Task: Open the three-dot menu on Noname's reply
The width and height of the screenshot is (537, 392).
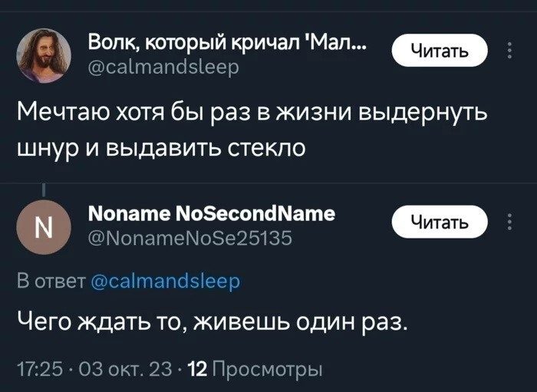Action: pyautogui.click(x=510, y=222)
